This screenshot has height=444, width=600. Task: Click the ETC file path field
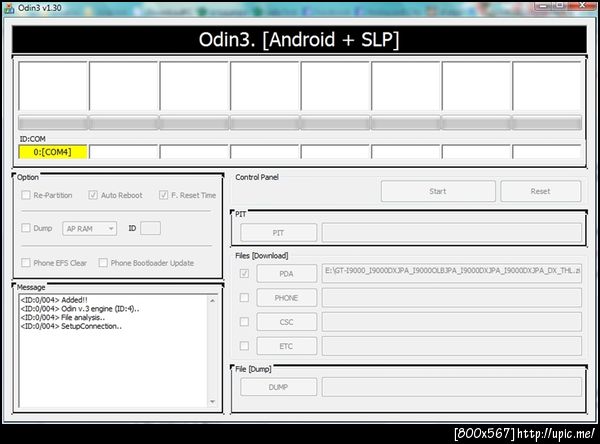click(452, 346)
